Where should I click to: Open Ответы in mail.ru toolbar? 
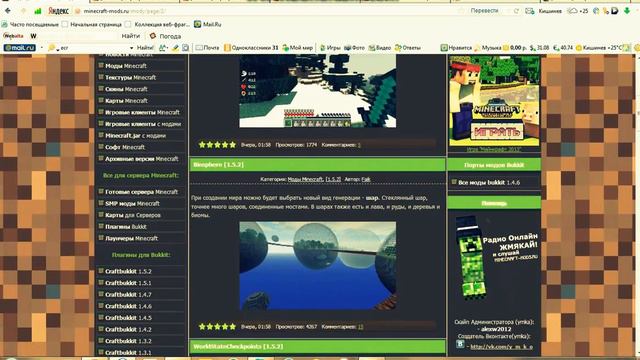point(407,48)
